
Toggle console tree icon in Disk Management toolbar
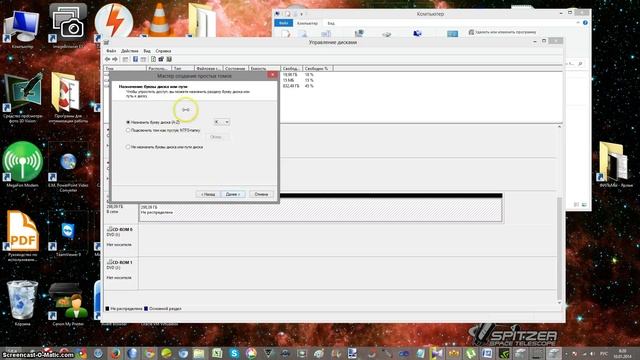click(x=125, y=60)
